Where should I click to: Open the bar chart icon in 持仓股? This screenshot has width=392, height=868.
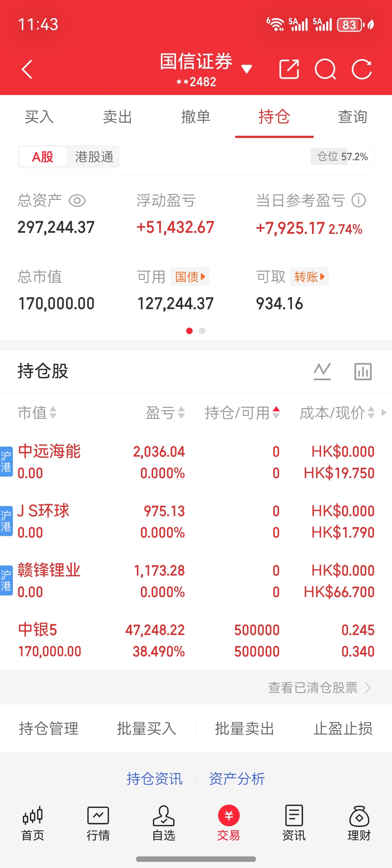363,371
